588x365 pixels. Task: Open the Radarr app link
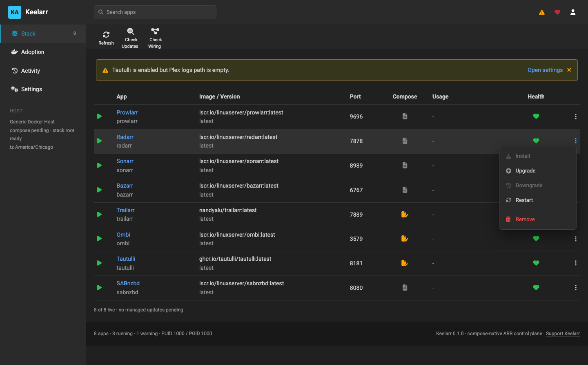(125, 137)
